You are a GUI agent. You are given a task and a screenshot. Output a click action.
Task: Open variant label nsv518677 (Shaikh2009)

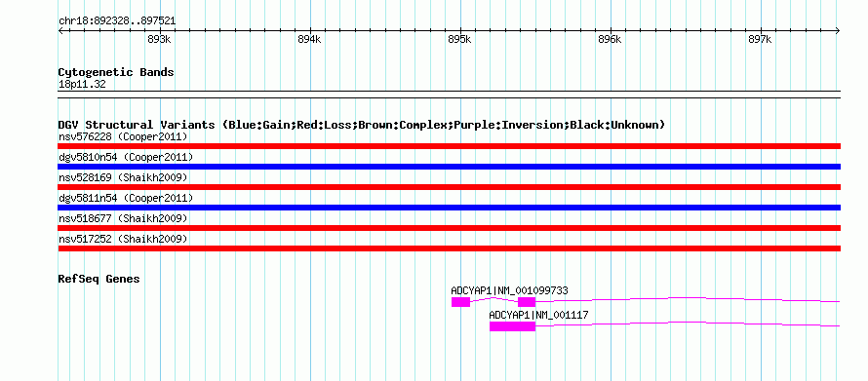[x=123, y=218]
